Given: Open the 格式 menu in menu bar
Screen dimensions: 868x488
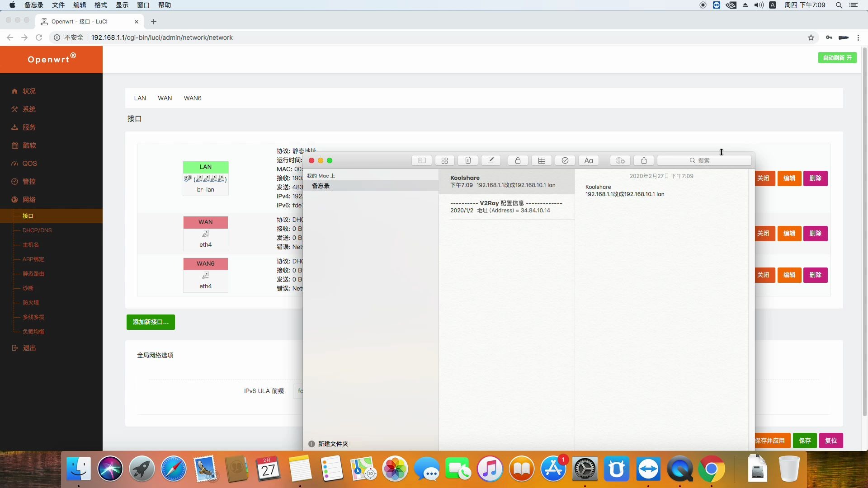Looking at the screenshot, I should click(100, 5).
